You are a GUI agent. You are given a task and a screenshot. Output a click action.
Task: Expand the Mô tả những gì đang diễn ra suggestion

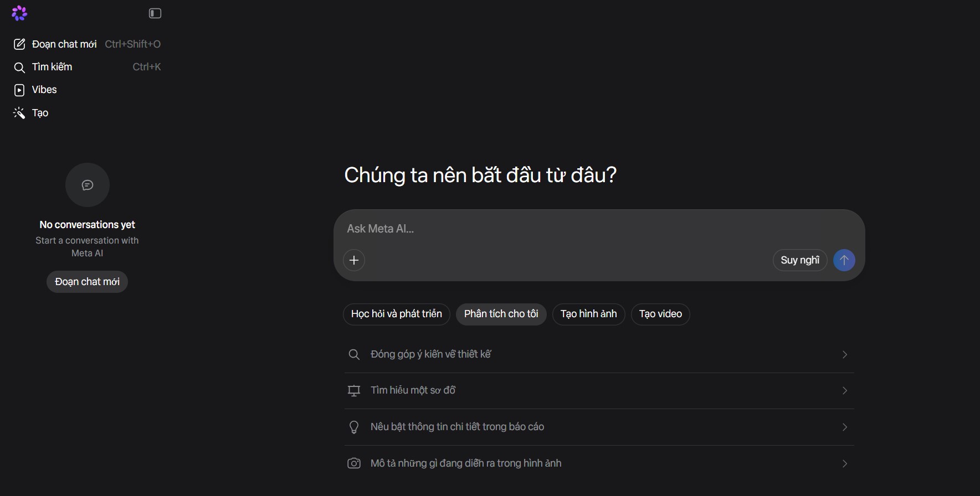845,463
